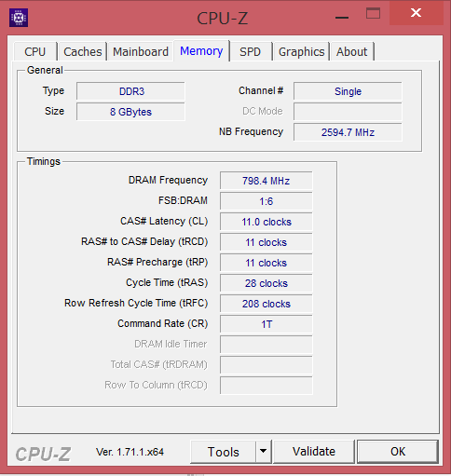Close the CPU-Z window
The height and width of the screenshot is (476, 451).
pyautogui.click(x=417, y=13)
